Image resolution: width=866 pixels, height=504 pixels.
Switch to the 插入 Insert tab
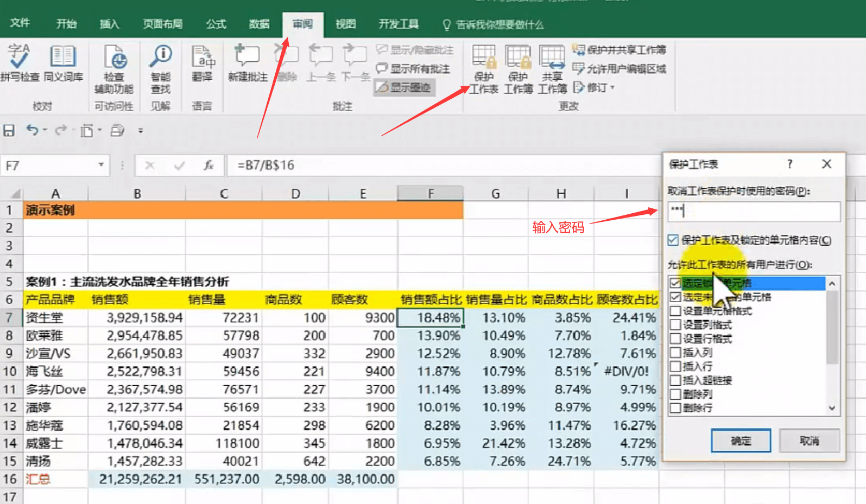[109, 24]
